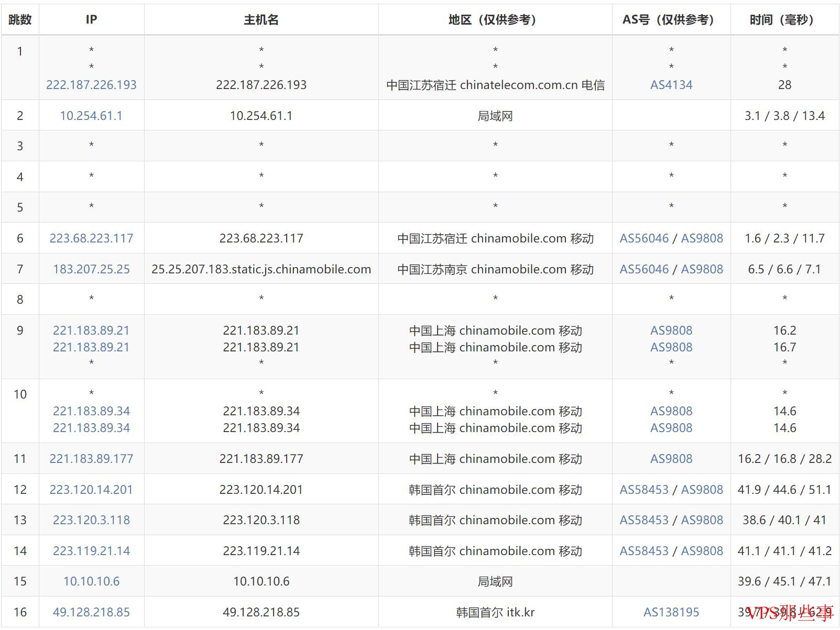Screen dimensions: 840x630
Task: Open the blue 10.254.61.1 IP link
Action: [x=91, y=116]
